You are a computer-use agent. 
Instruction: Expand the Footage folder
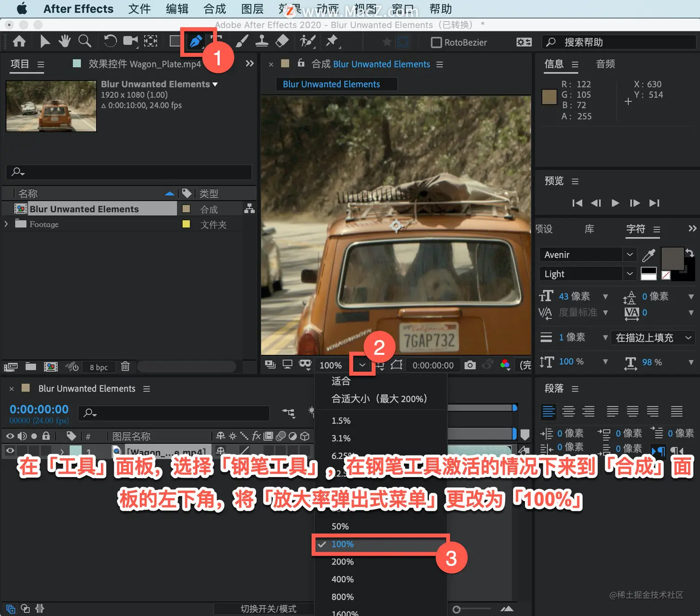point(6,224)
